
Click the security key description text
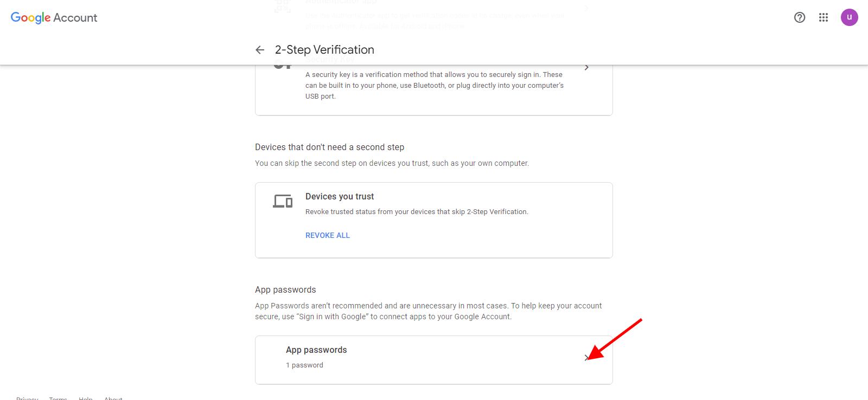[x=434, y=86]
